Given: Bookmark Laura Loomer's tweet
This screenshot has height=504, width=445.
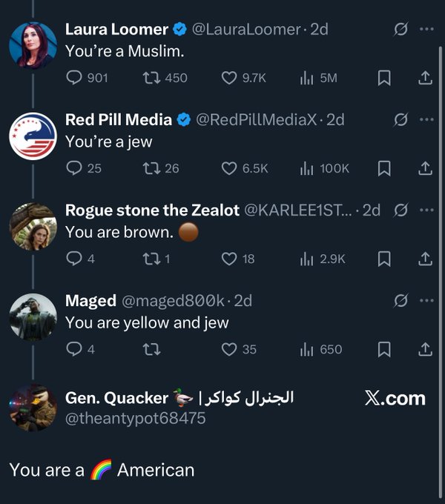Looking at the screenshot, I should click(x=384, y=78).
